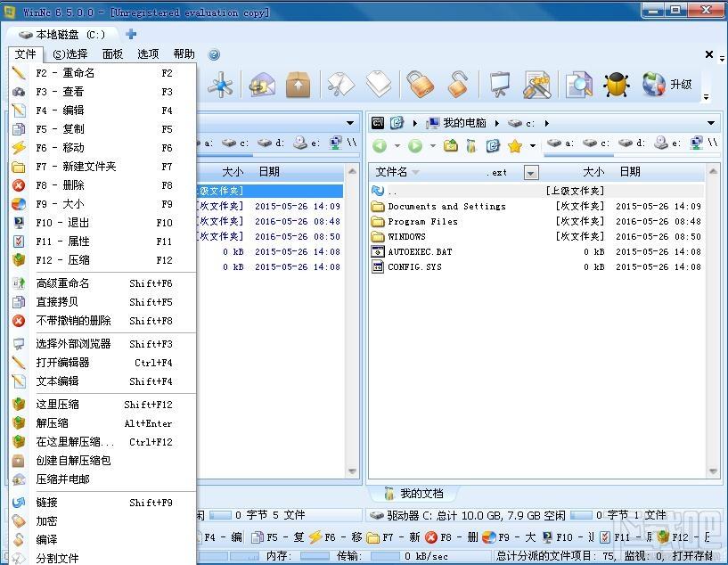Viewport: 728px width, 565px height.
Task: Click the email envelope toolbar icon
Action: click(262, 85)
